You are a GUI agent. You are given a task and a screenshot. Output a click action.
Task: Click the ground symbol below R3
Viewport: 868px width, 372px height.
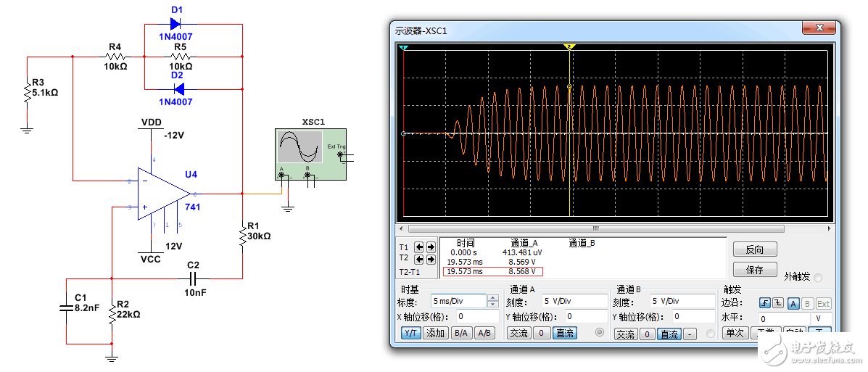[x=26, y=131]
